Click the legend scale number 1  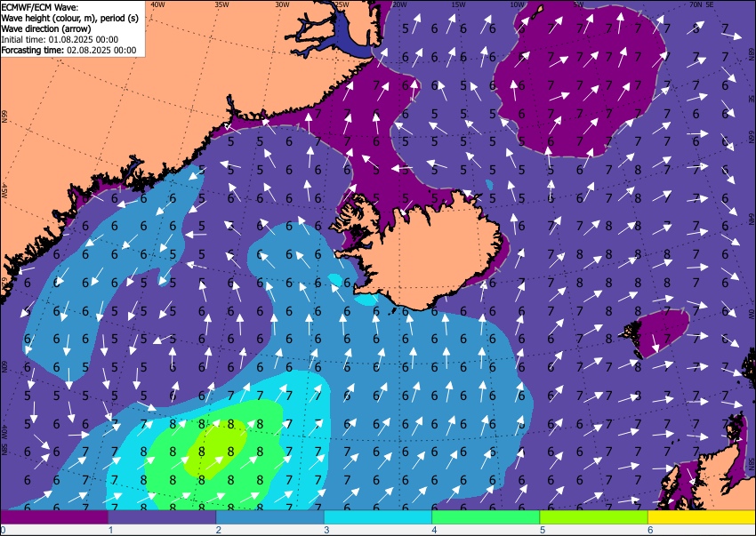point(110,530)
